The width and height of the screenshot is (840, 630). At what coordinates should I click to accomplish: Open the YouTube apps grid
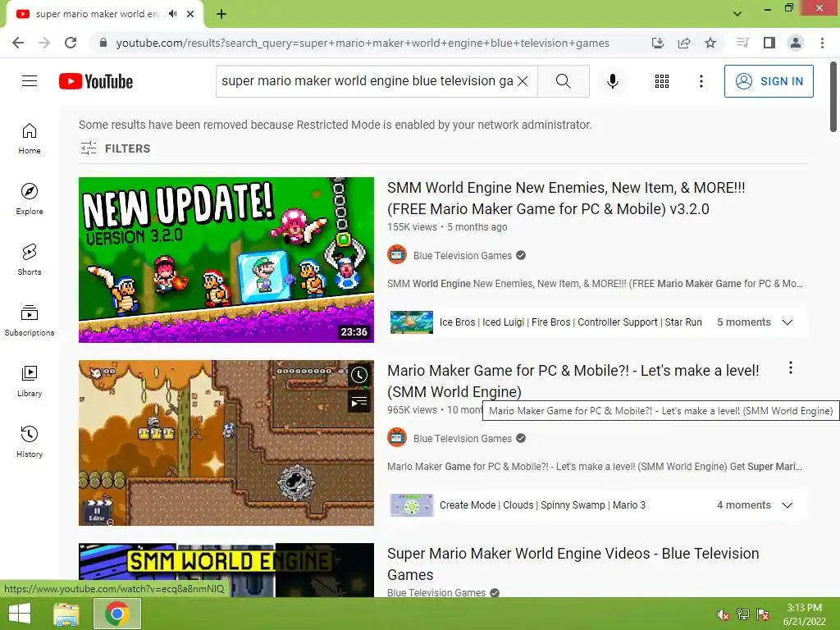point(662,81)
